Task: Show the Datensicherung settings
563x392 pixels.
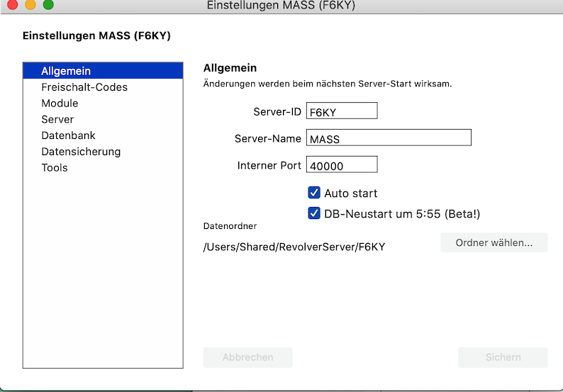Action: 81,152
